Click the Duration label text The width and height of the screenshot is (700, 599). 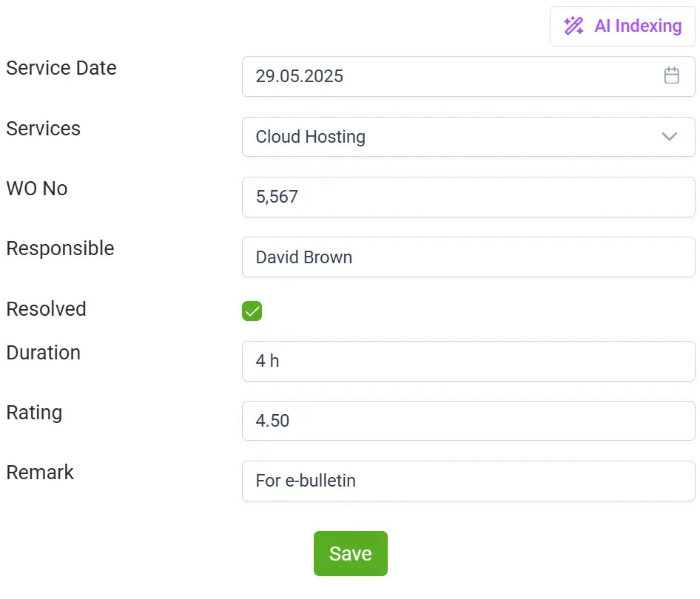coord(44,353)
